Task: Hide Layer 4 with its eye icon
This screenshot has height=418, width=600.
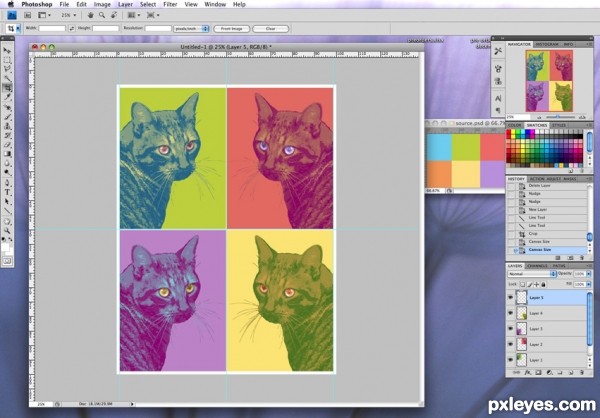Action: tap(510, 313)
